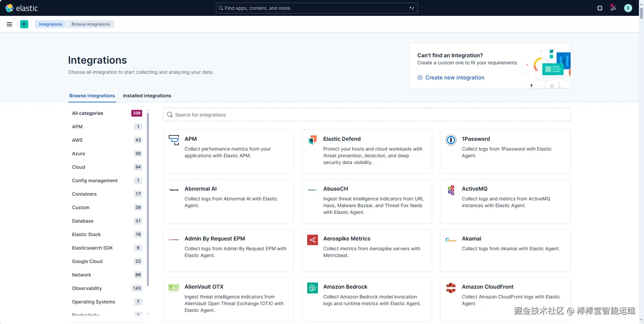Select Azure category filter
This screenshot has height=324, width=644.
tap(107, 154)
